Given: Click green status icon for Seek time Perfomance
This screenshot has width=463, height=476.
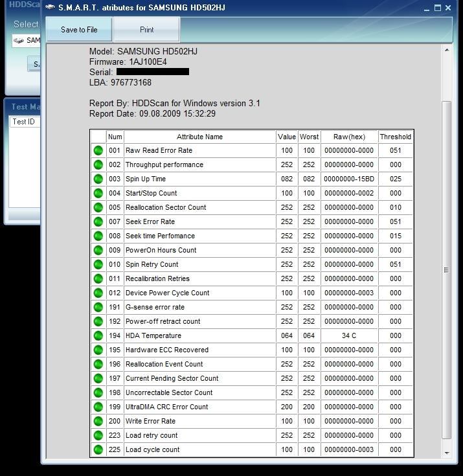Looking at the screenshot, I should (x=98, y=236).
